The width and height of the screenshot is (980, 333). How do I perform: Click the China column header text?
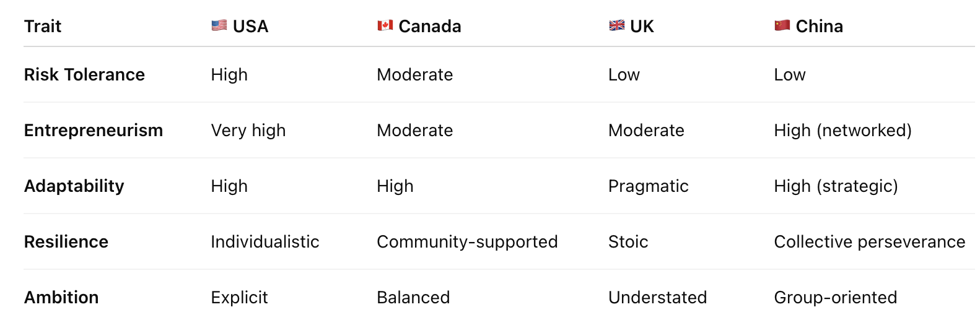(x=819, y=26)
